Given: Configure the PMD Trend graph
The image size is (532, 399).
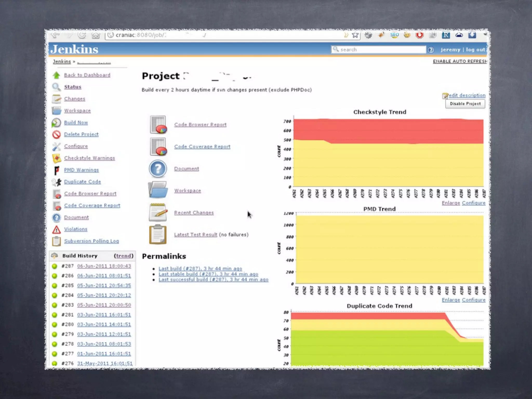Looking at the screenshot, I should (473, 300).
